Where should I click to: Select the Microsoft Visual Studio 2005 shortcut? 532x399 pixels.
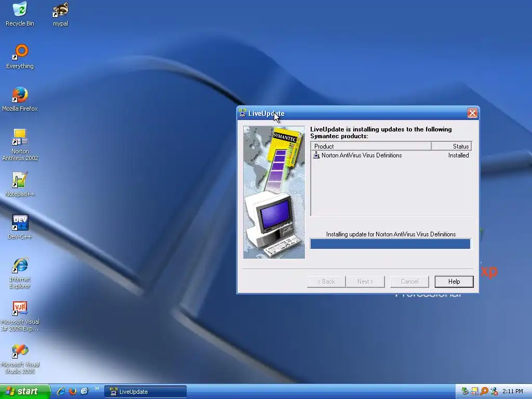(x=20, y=359)
